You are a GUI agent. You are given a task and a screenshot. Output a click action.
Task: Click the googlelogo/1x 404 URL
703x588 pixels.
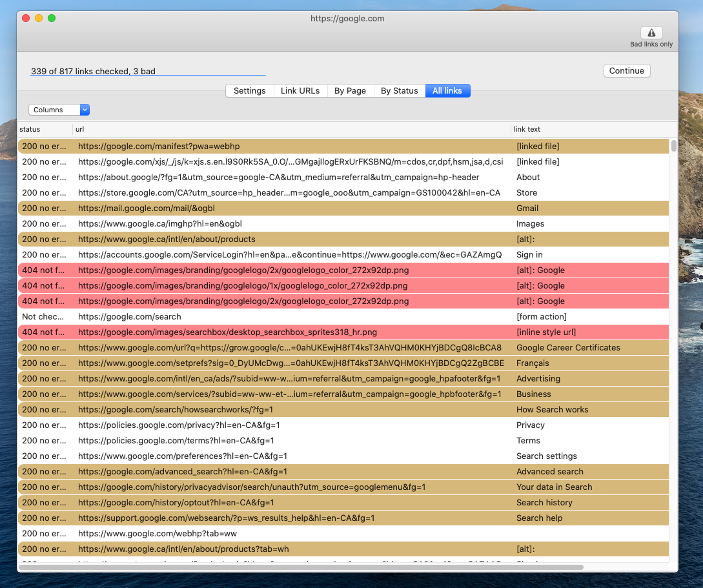click(x=243, y=285)
